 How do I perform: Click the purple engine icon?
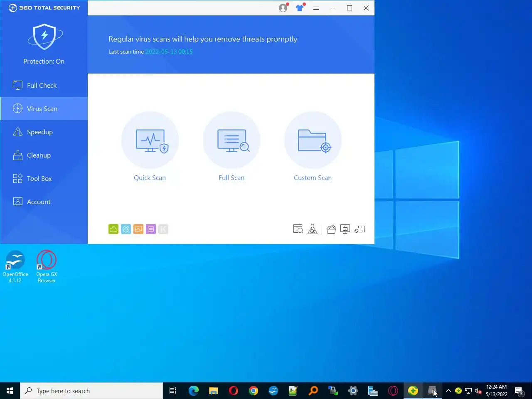(151, 229)
